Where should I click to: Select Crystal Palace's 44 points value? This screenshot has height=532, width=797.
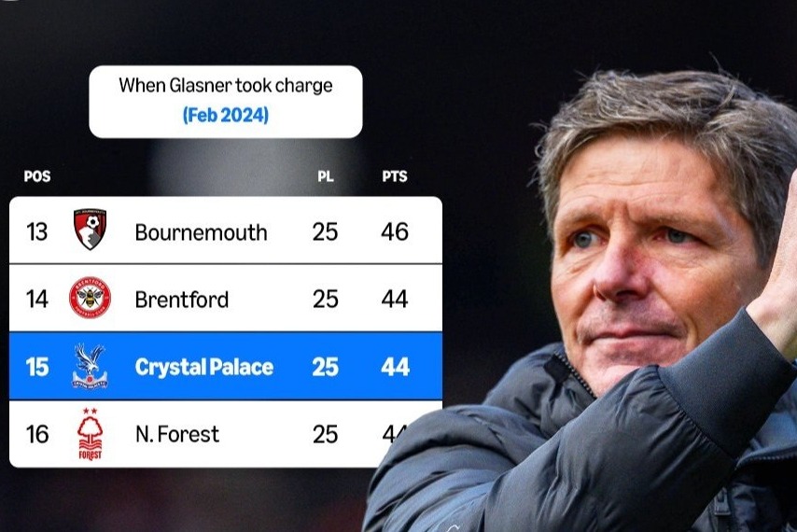(395, 367)
